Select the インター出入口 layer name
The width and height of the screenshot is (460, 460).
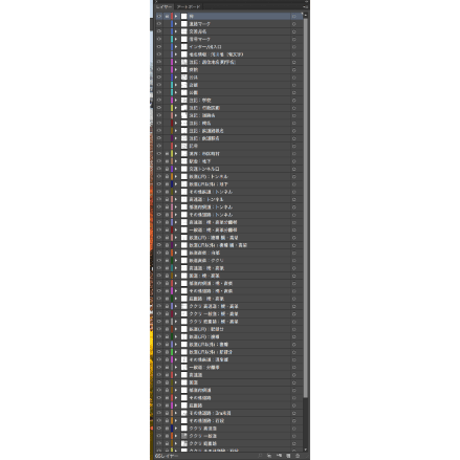pos(205,47)
